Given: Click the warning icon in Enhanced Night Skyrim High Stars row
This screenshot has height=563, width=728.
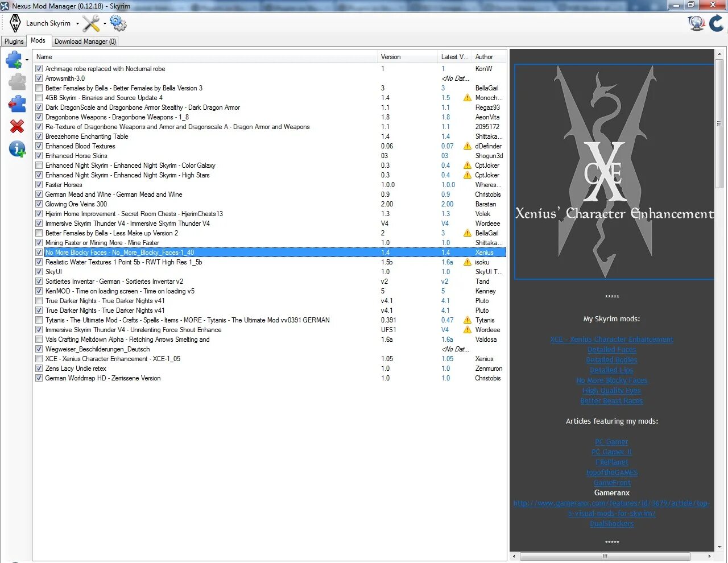Looking at the screenshot, I should coord(467,175).
